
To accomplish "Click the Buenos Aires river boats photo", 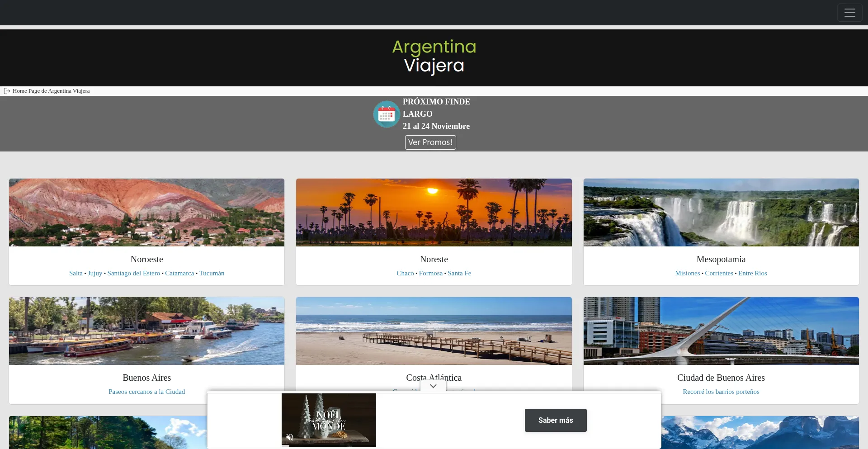I will pos(147,331).
